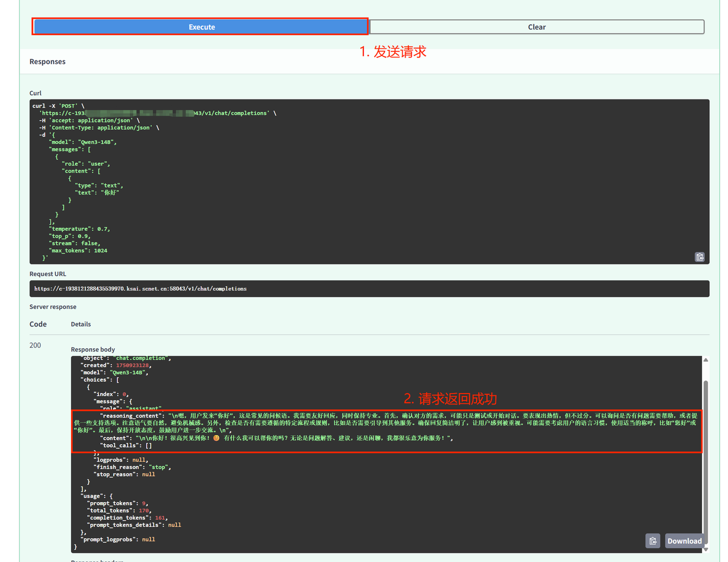This screenshot has width=728, height=562.
Task: Click the "role": "user" line
Action: pos(86,164)
